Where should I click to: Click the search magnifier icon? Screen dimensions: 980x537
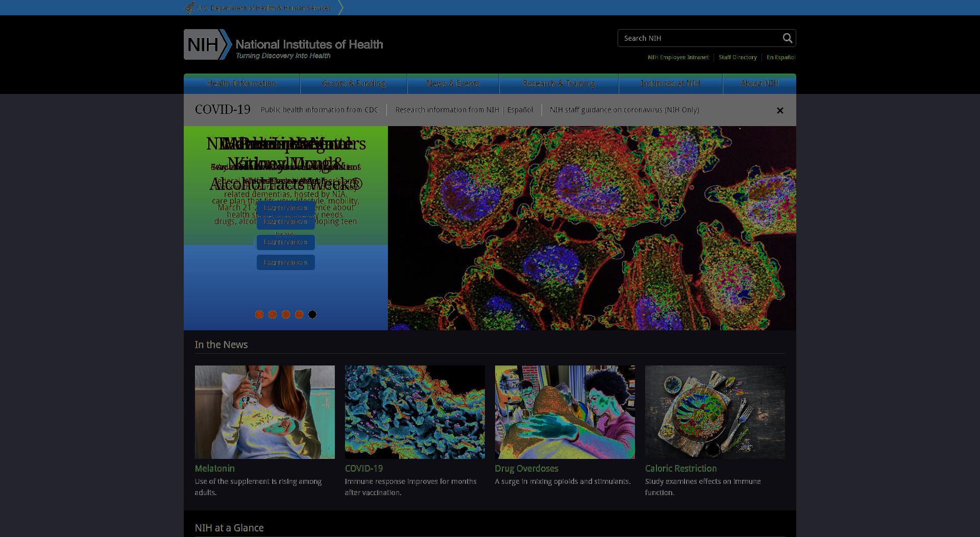(x=788, y=38)
